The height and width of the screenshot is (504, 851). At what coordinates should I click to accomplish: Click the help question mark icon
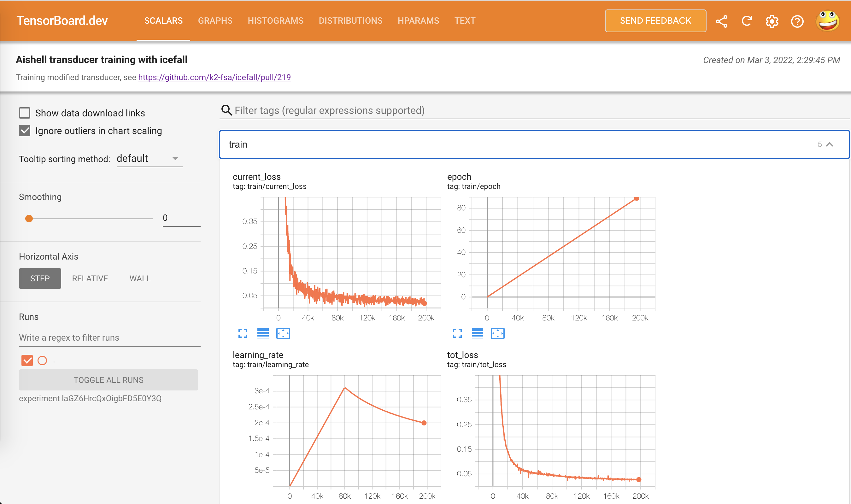(798, 20)
